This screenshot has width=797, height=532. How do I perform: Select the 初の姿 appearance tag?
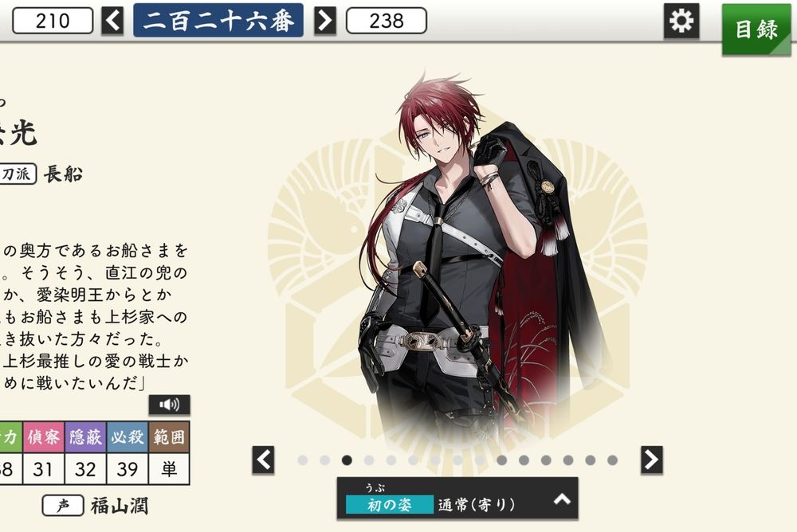point(390,505)
